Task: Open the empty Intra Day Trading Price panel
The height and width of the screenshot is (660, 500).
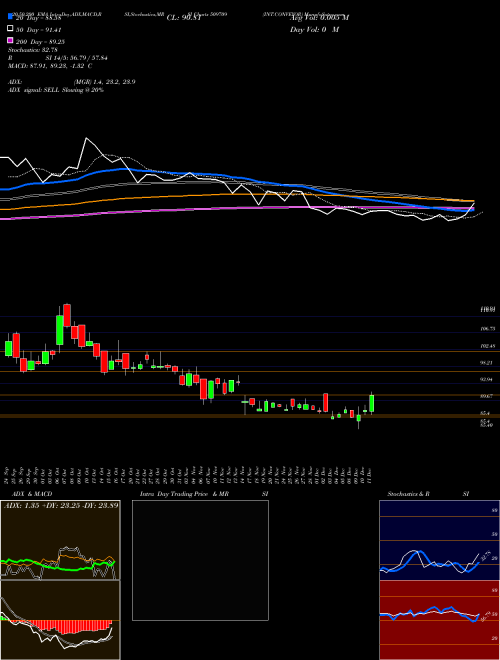Action: 200,560
